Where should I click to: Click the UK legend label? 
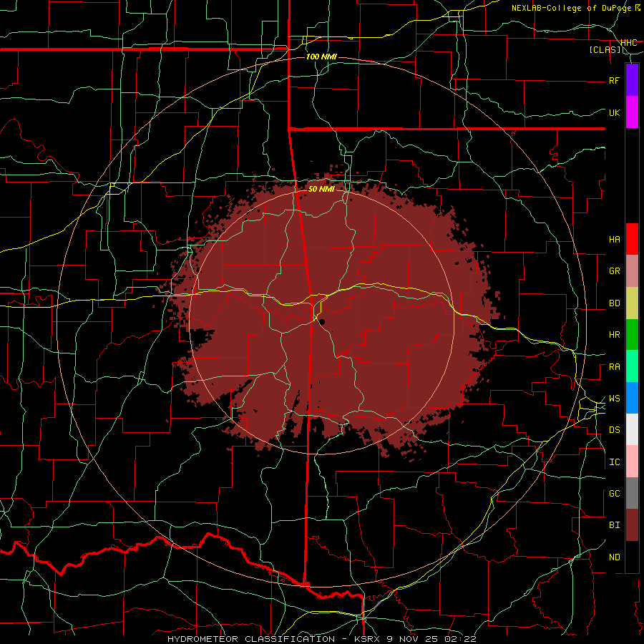[614, 112]
